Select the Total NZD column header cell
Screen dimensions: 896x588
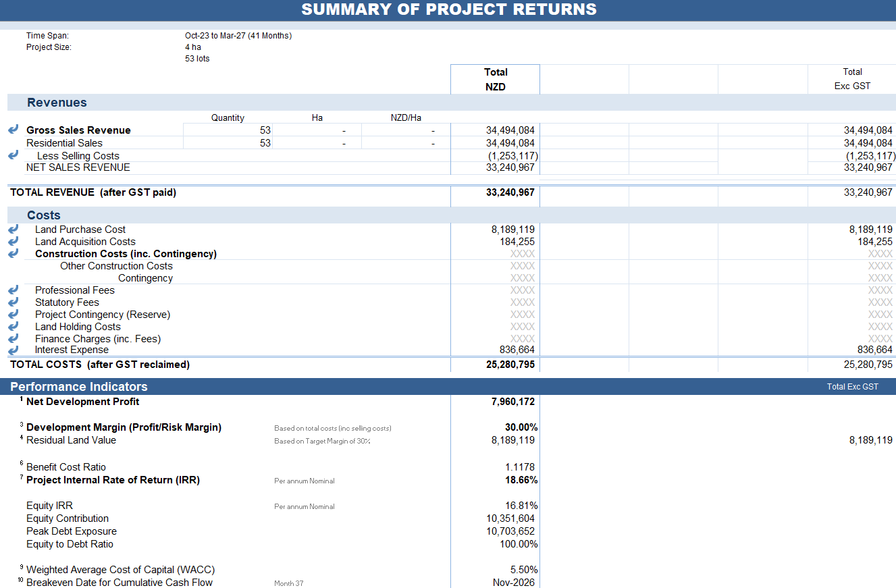click(x=495, y=80)
